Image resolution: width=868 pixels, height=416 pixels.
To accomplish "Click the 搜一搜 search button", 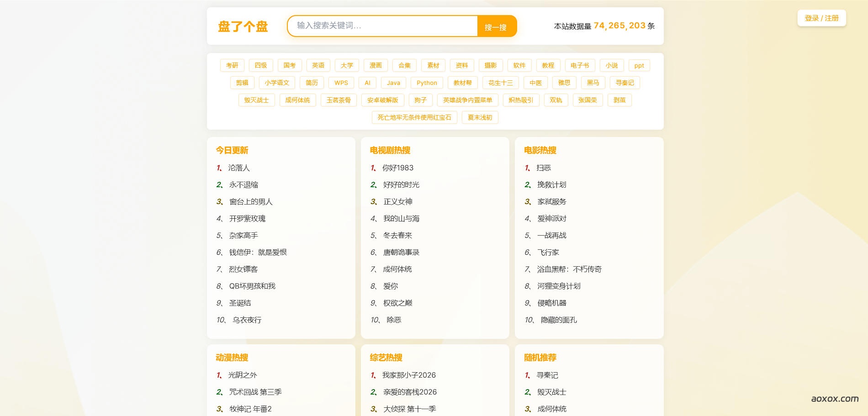I will pos(496,26).
